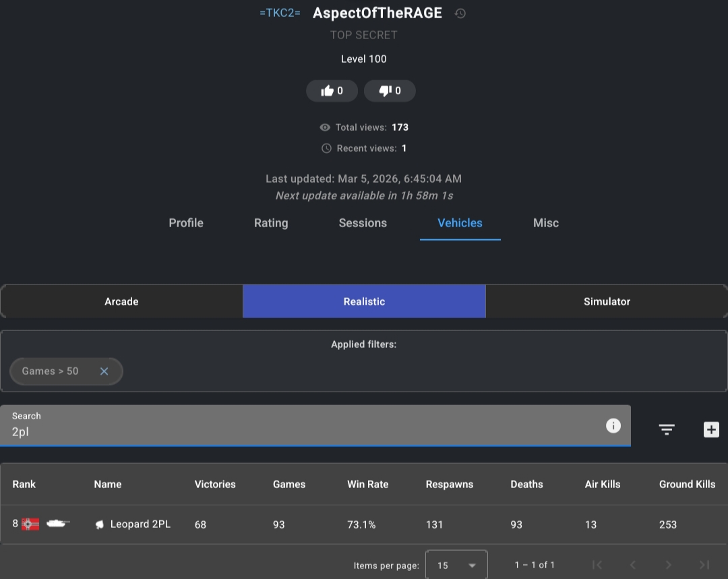
Task: Click the German flag rank icon
Action: tap(30, 524)
